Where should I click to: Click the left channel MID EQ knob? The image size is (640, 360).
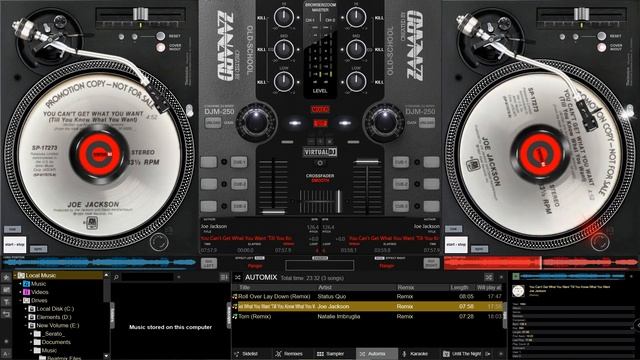(284, 49)
